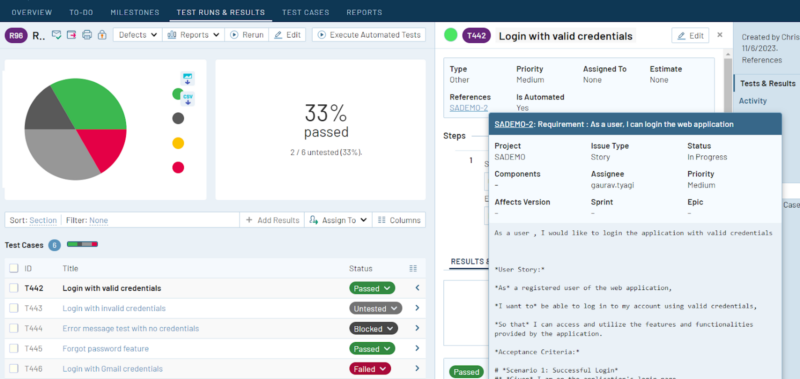The width and height of the screenshot is (800, 379).
Task: Change T442 Passed status dropdown
Action: coord(372,288)
